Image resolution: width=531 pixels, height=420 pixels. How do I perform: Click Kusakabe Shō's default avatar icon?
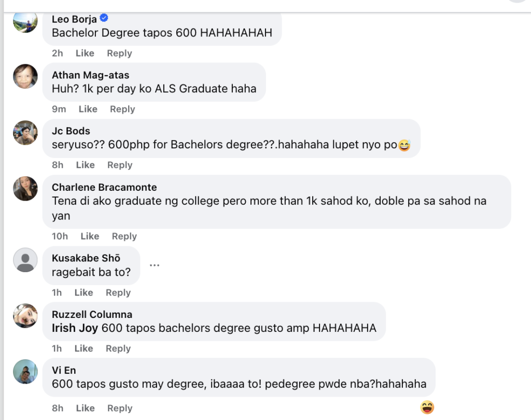point(25,260)
